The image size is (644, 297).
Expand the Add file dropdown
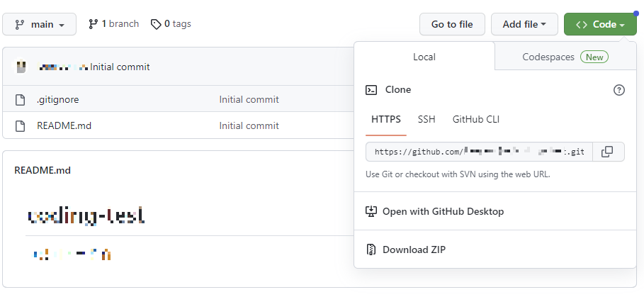pos(524,24)
